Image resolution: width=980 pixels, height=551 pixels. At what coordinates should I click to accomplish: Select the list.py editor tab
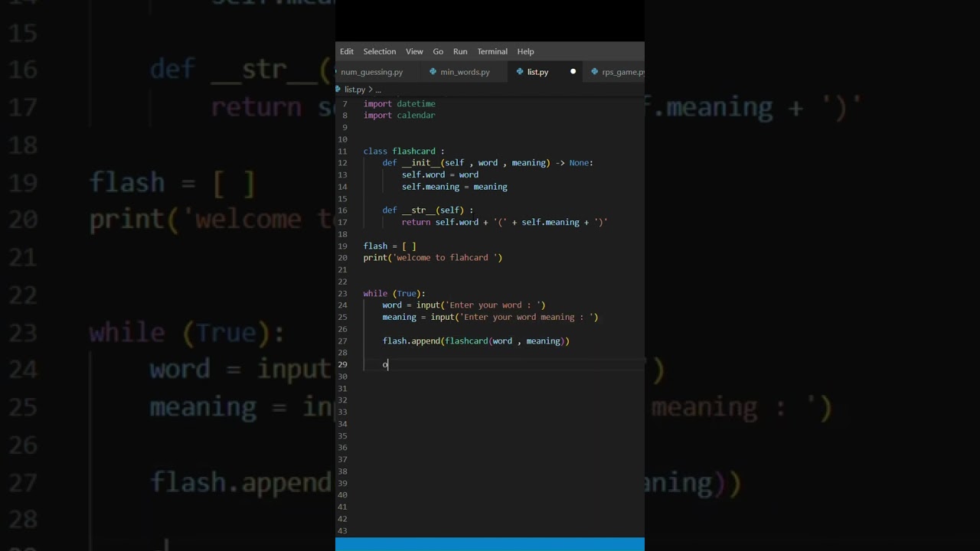click(537, 72)
